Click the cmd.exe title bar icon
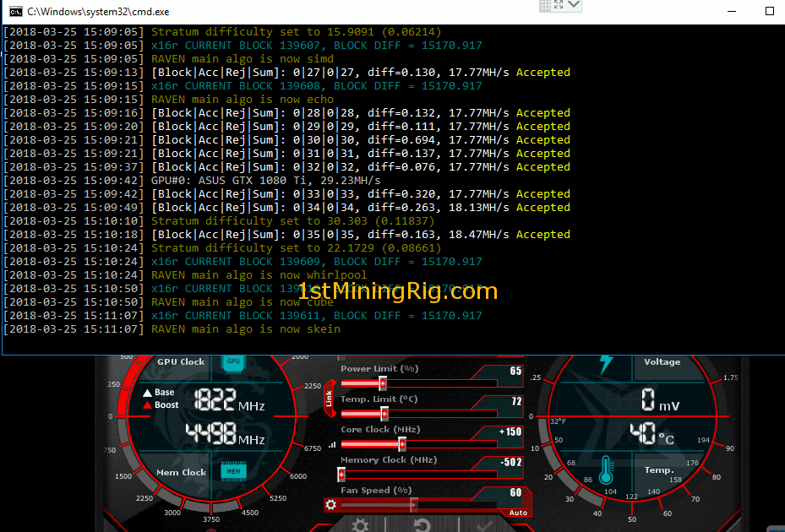The width and height of the screenshot is (785, 532). point(15,11)
